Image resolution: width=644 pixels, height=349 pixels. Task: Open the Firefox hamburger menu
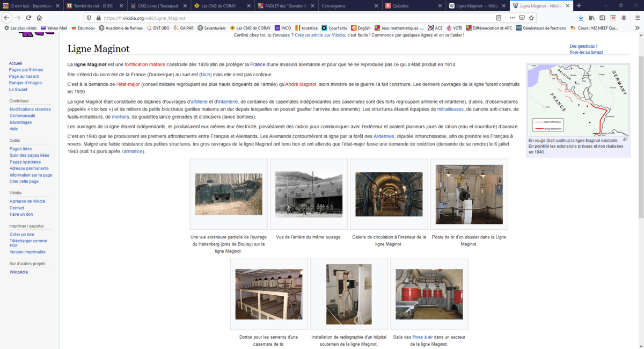(637, 18)
